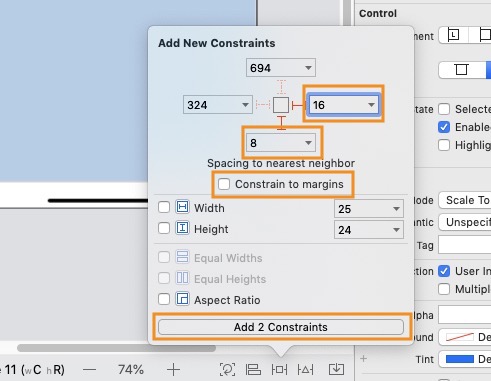Toggle the trailing spacing strut

pyautogui.click(x=298, y=105)
